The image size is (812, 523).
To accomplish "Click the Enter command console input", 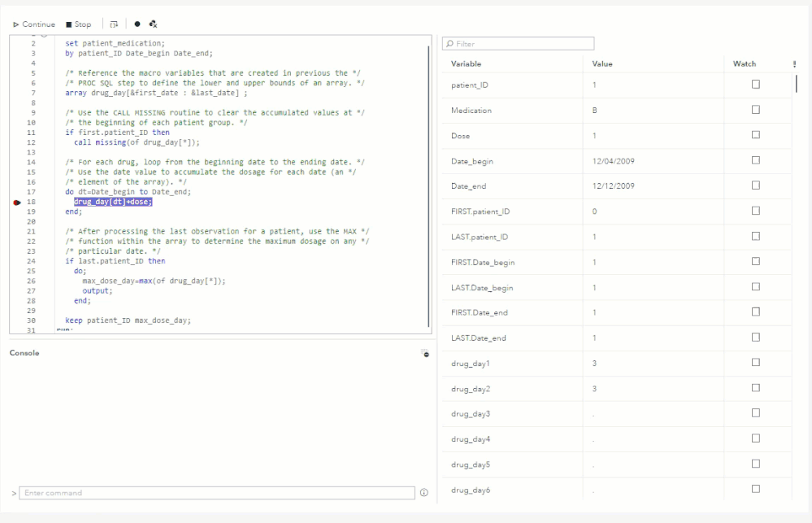I will click(217, 493).
